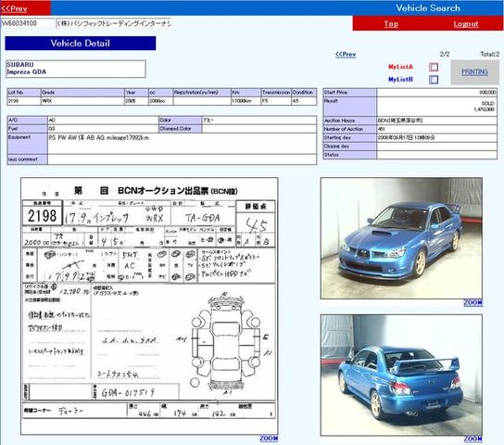Click Lot No. value 2198 cell
This screenshot has width=504, height=445.
click(x=24, y=101)
